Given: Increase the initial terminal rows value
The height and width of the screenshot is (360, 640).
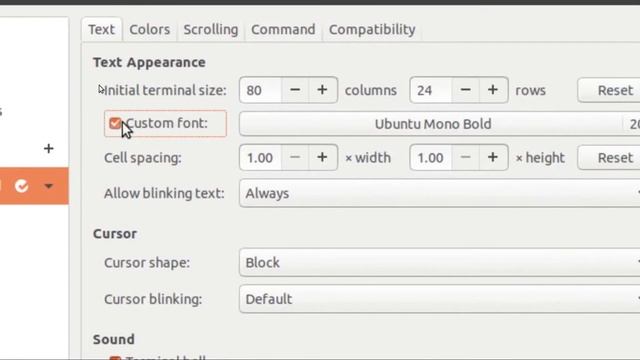Looking at the screenshot, I should (x=493, y=90).
